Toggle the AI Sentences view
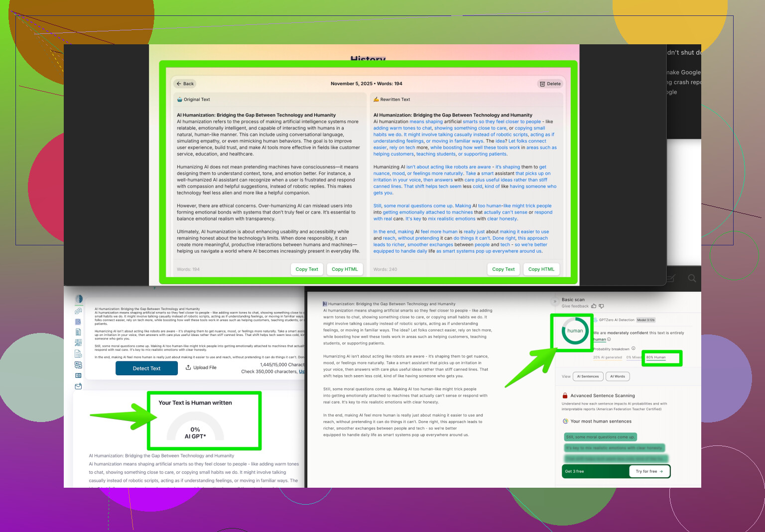The width and height of the screenshot is (765, 532). tap(588, 376)
